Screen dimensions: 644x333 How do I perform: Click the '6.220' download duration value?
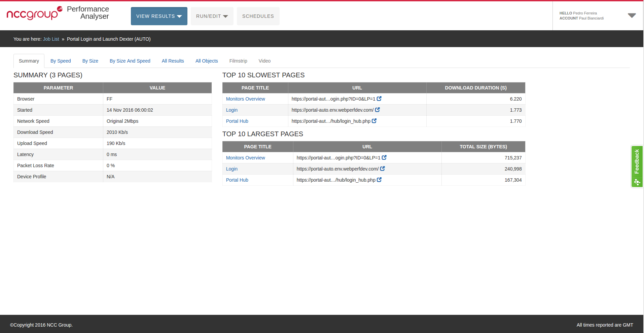516,99
